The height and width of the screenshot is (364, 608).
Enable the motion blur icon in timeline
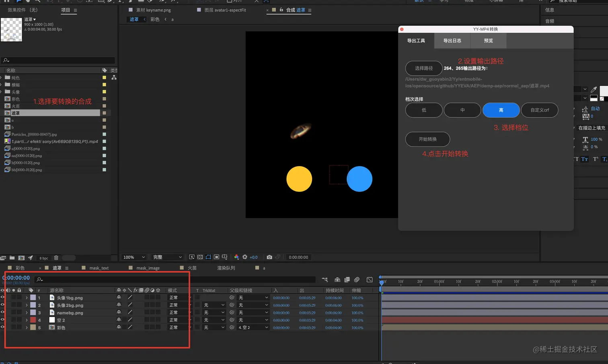click(x=357, y=280)
